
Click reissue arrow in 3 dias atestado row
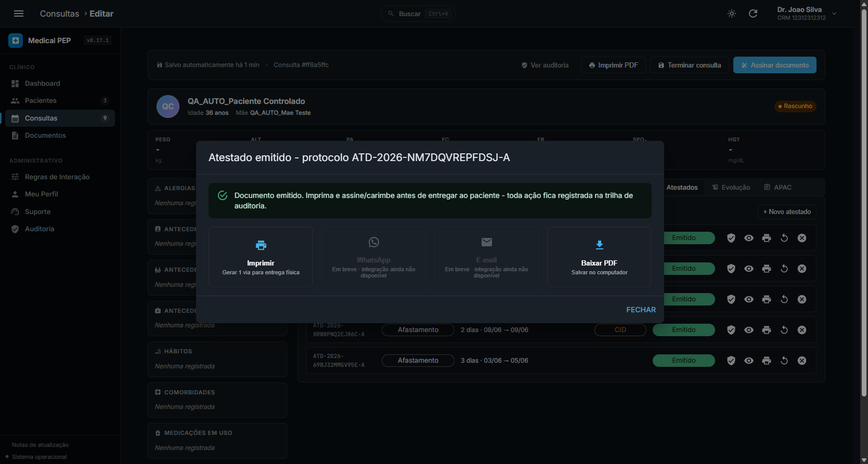(x=784, y=361)
